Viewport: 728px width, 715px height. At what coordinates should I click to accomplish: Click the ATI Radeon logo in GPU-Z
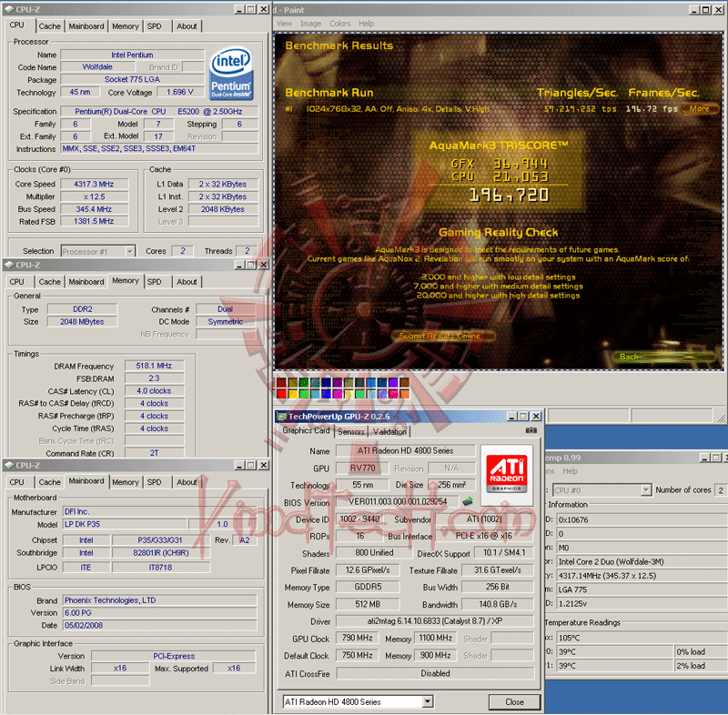click(507, 474)
